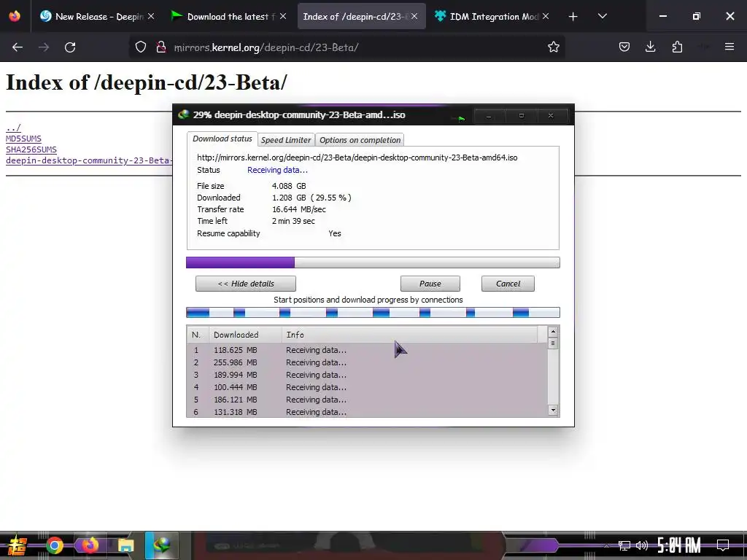The image size is (747, 560).
Task: Launch Chrome from the taskbar
Action: (55, 545)
